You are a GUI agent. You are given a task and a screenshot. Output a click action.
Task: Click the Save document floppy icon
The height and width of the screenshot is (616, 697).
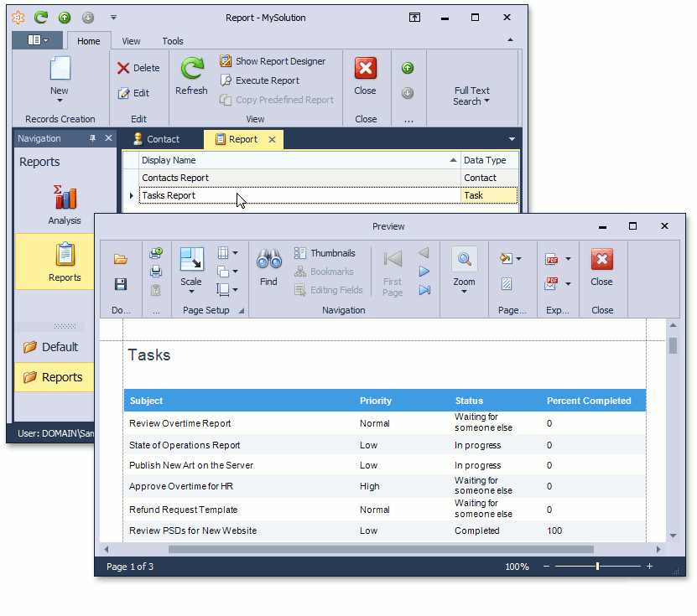[x=121, y=285]
